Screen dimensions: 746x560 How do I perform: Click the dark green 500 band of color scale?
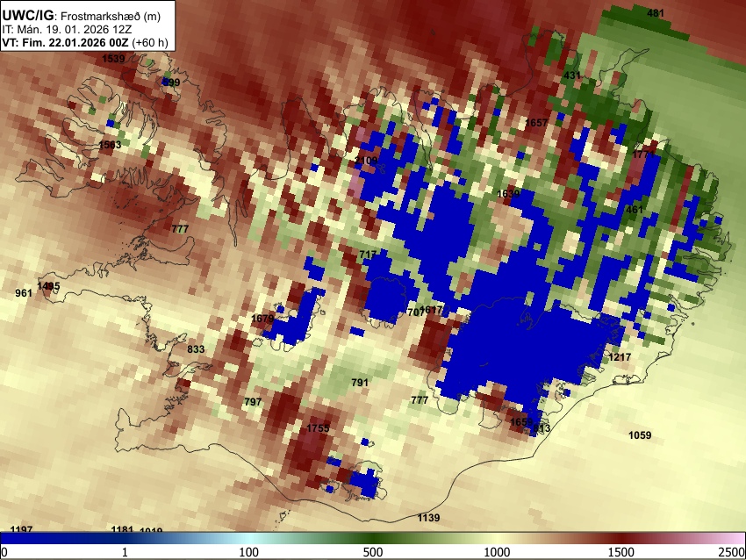tap(373, 538)
